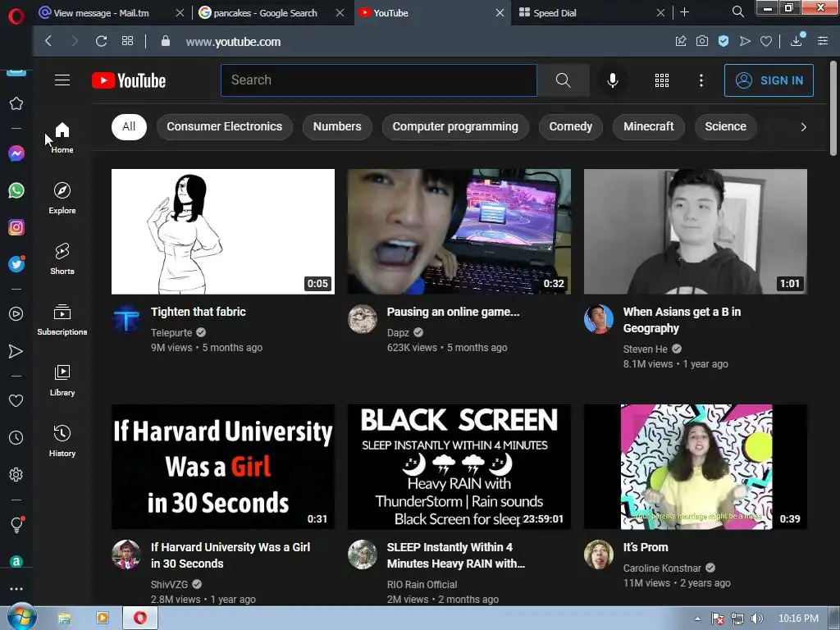The image size is (840, 630).
Task: Open the start page tiles icon
Action: point(127,41)
